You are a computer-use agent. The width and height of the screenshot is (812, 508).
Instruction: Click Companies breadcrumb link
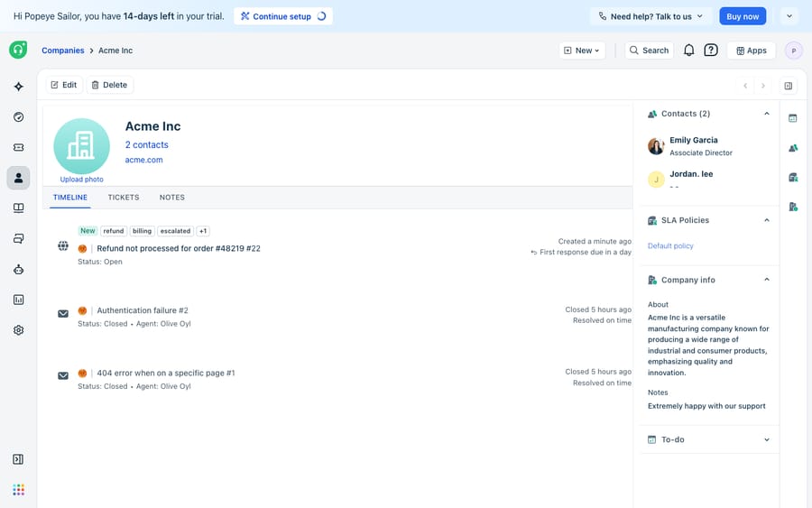tap(62, 51)
